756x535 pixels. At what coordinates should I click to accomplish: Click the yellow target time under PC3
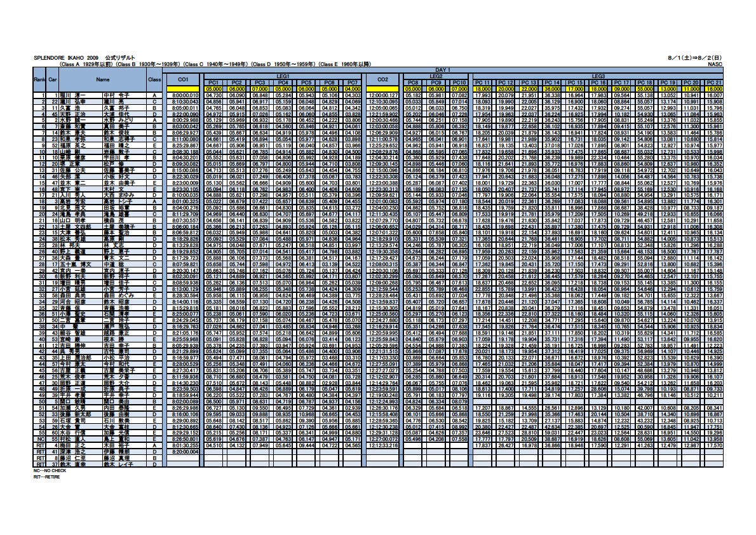pyautogui.click(x=260, y=89)
